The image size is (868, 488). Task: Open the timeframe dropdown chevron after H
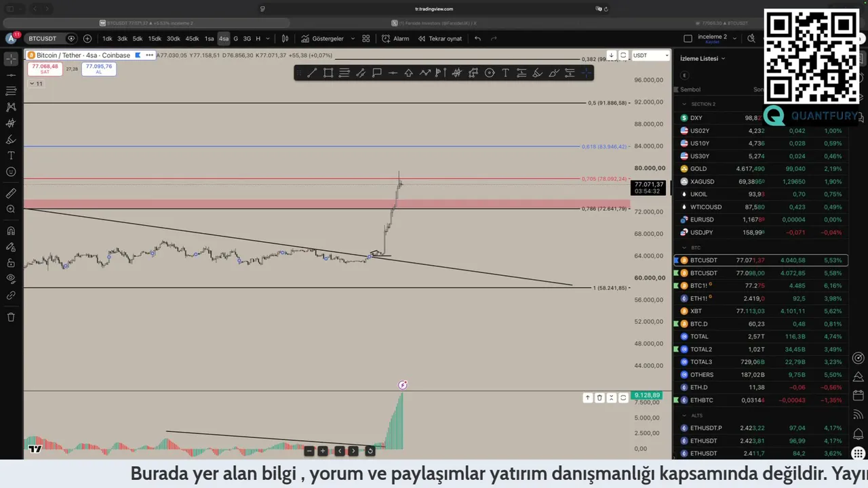(x=268, y=39)
